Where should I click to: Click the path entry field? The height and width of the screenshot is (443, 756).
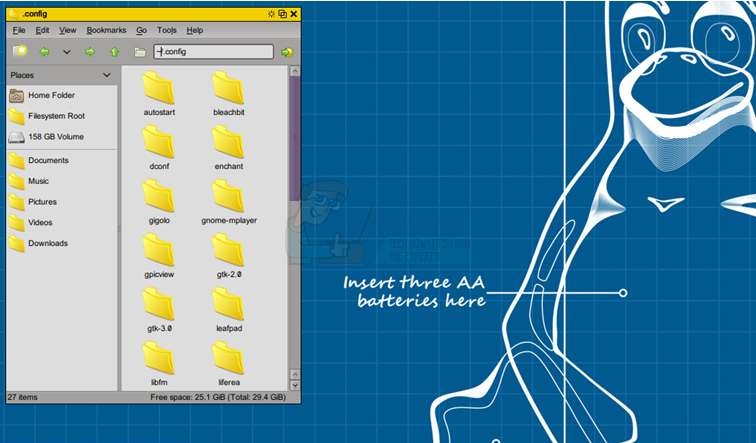pyautogui.click(x=214, y=51)
